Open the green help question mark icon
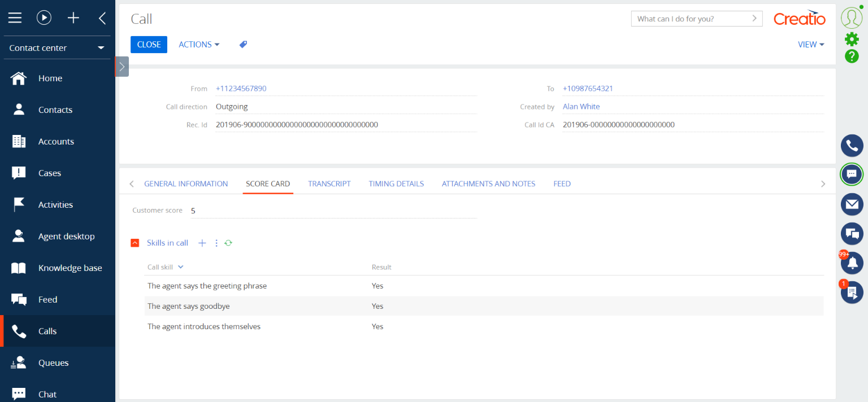The height and width of the screenshot is (402, 868). click(852, 56)
